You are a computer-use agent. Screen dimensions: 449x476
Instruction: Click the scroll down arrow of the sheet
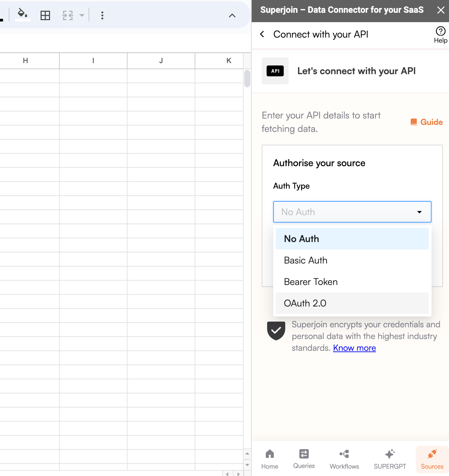247,465
